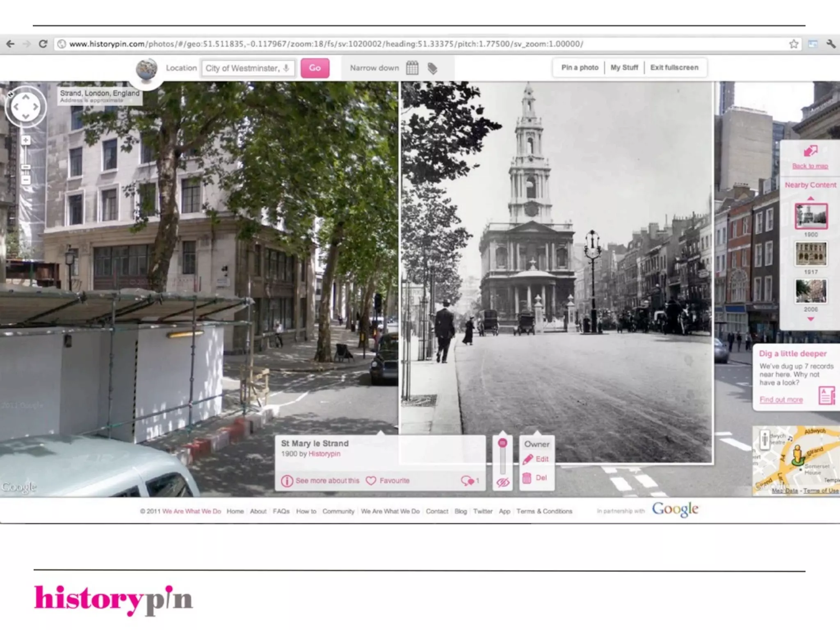Follow the Find out more link
Viewport: 840px width, 630px height.
[x=781, y=399]
